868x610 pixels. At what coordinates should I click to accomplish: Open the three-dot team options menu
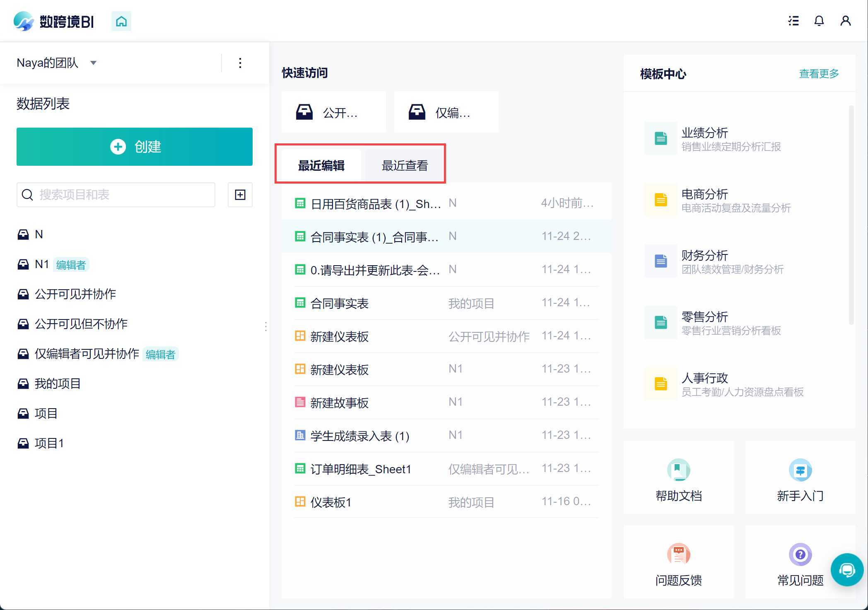pos(240,63)
